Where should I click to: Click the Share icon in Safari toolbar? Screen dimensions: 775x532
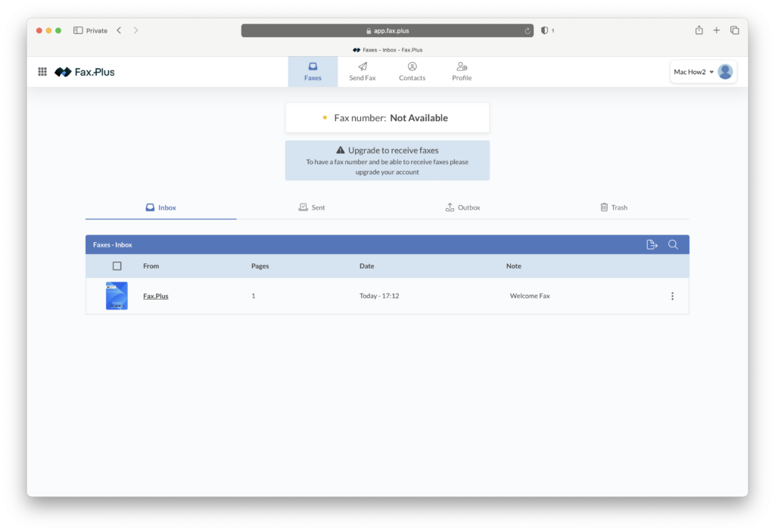point(699,30)
